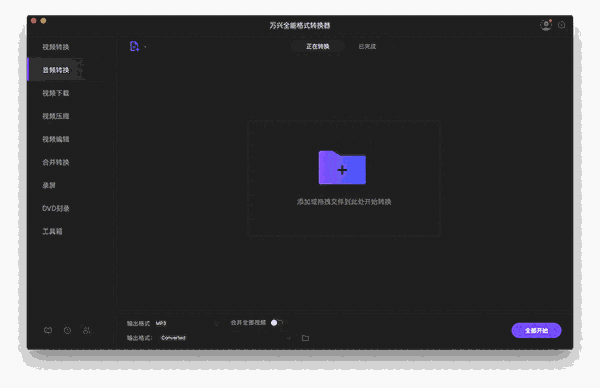Image resolution: width=600 pixels, height=388 pixels.
Task: Open 视频压缩 in the sidebar
Action: point(56,116)
